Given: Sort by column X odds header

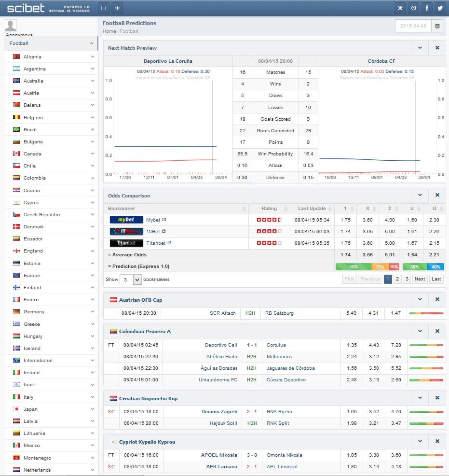Looking at the screenshot, I should [x=367, y=209].
